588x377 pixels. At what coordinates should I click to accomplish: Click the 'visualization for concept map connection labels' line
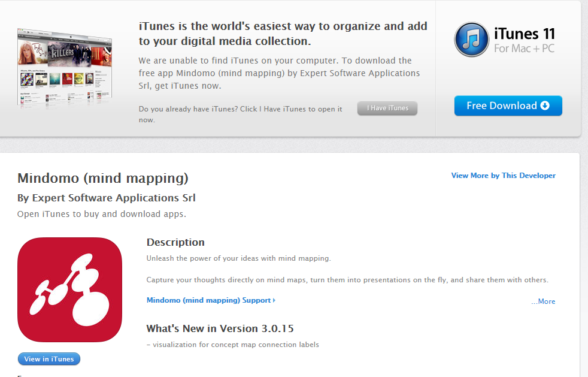point(233,344)
